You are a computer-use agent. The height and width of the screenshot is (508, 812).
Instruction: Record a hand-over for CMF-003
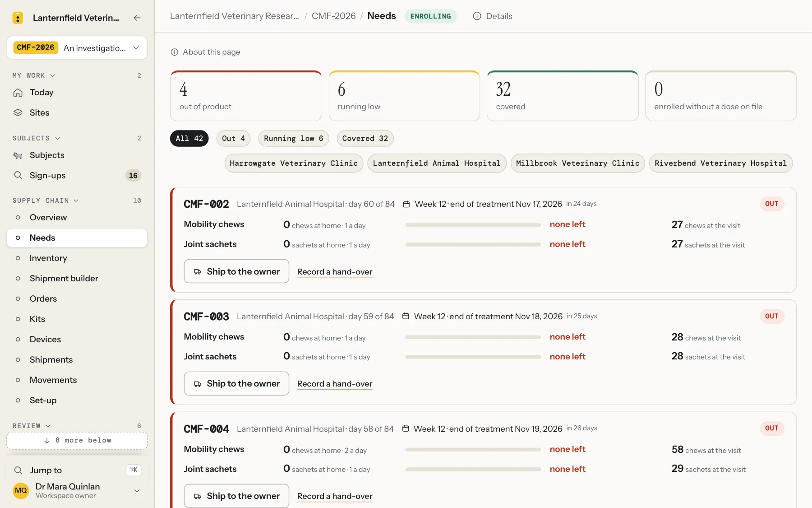pyautogui.click(x=335, y=384)
